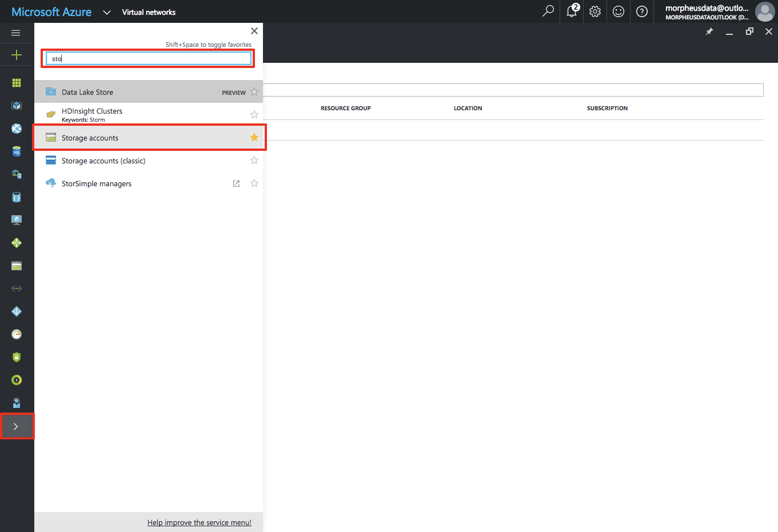Sort by RESOURCE GROUP column header
This screenshot has width=778, height=532.
pyautogui.click(x=346, y=108)
